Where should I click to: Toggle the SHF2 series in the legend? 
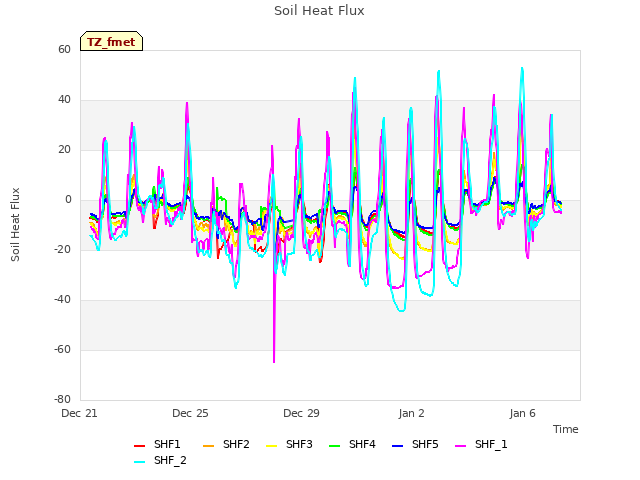tap(226, 444)
